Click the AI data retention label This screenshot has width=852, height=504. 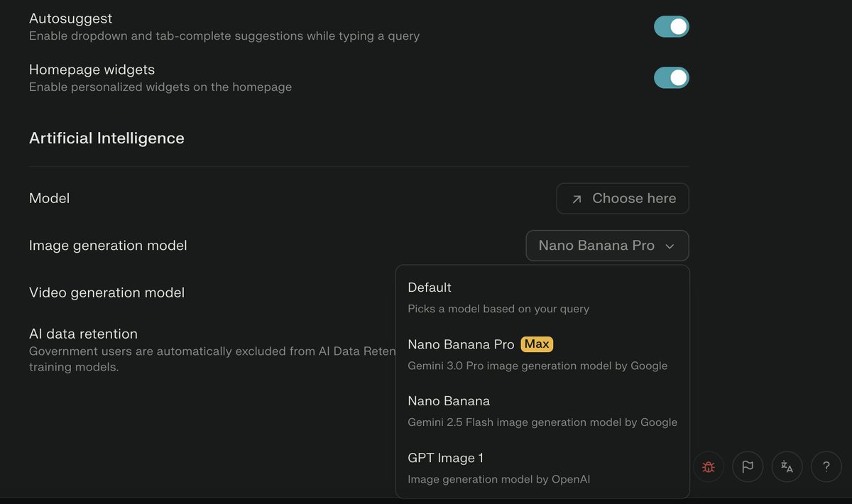click(x=83, y=334)
